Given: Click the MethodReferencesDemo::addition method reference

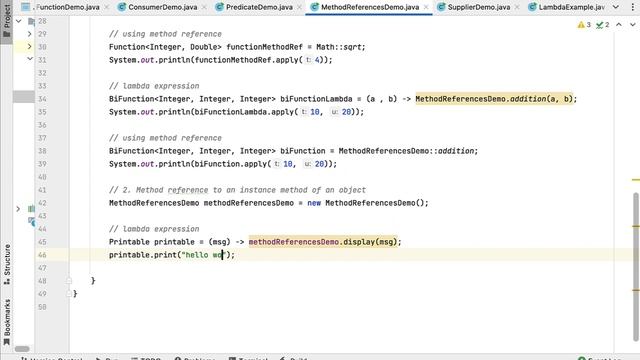Looking at the screenshot, I should [406, 151].
